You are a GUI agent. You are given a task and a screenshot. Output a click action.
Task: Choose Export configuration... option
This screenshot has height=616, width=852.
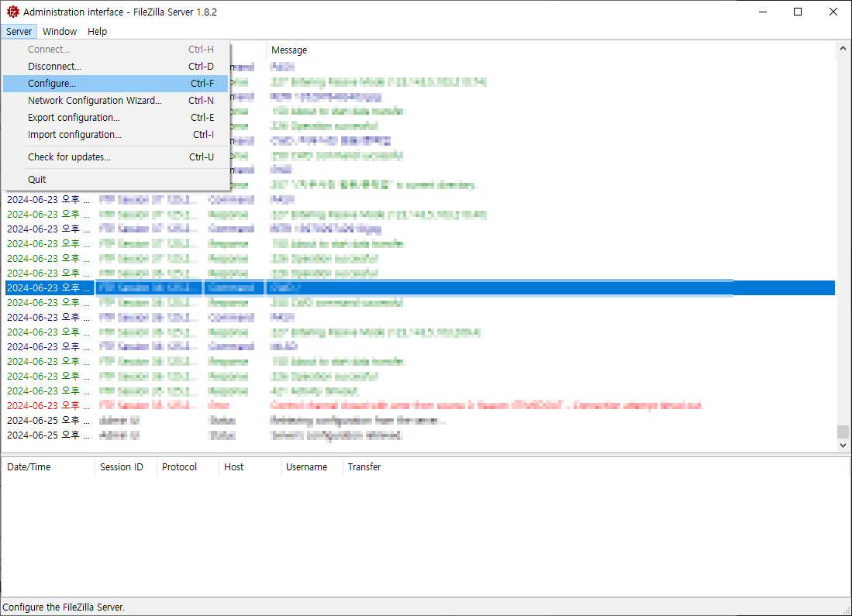pyautogui.click(x=116, y=117)
